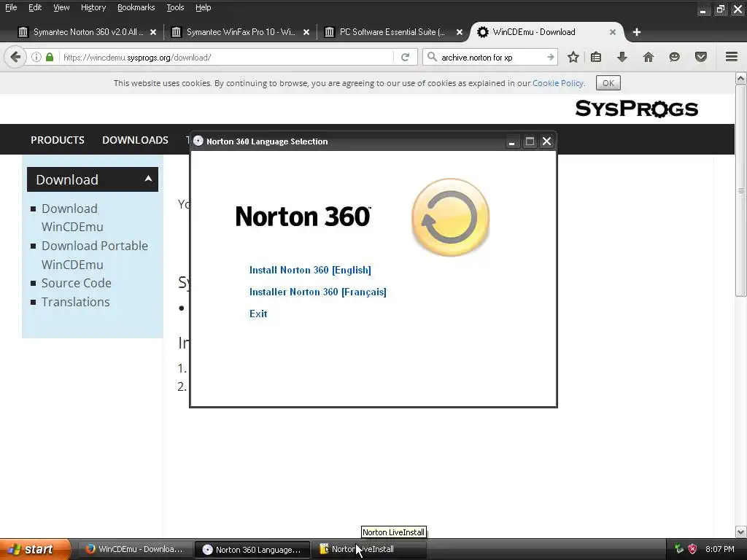Open the Windows start menu

pos(35,549)
